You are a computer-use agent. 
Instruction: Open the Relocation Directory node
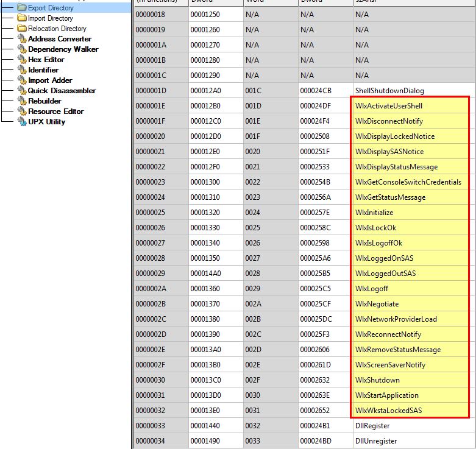57,29
